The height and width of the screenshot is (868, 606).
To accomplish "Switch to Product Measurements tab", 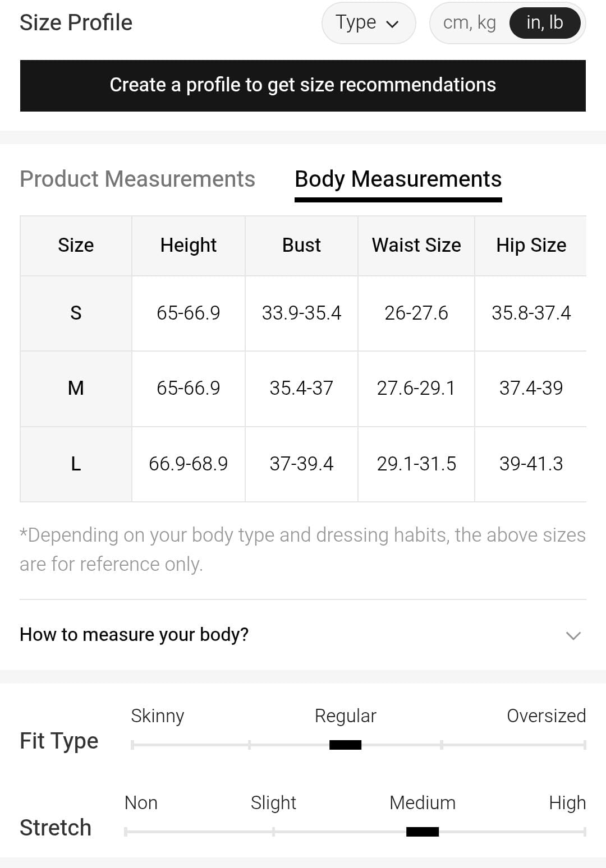I will tap(137, 179).
